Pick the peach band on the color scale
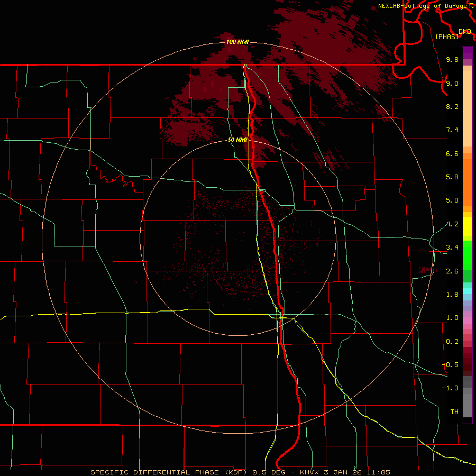The image size is (476, 476). tap(467, 108)
